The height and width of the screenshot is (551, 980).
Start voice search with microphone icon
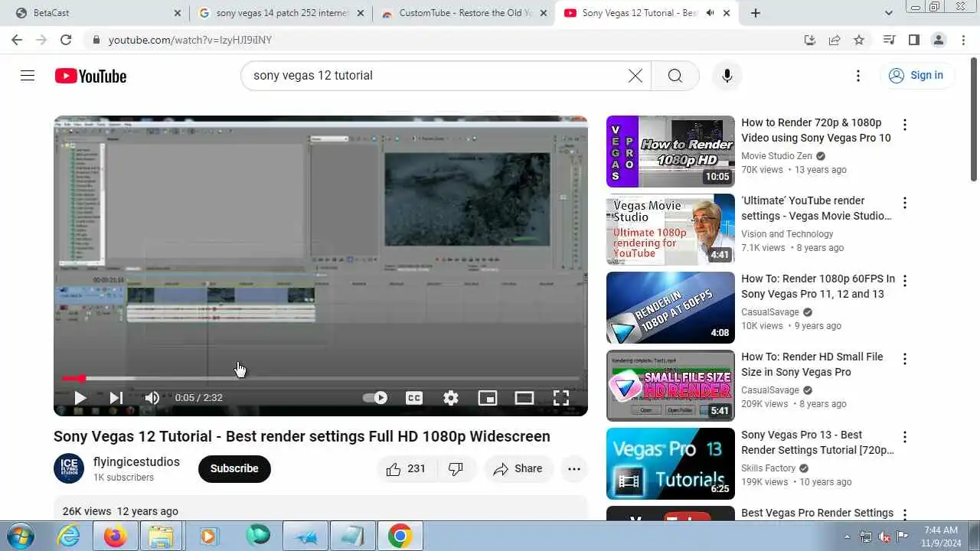coord(727,75)
